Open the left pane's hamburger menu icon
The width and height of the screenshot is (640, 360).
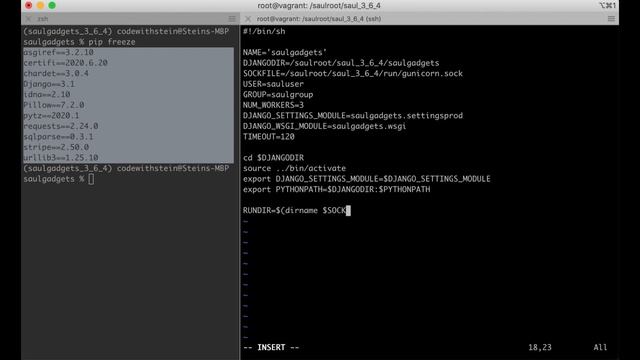click(x=232, y=19)
